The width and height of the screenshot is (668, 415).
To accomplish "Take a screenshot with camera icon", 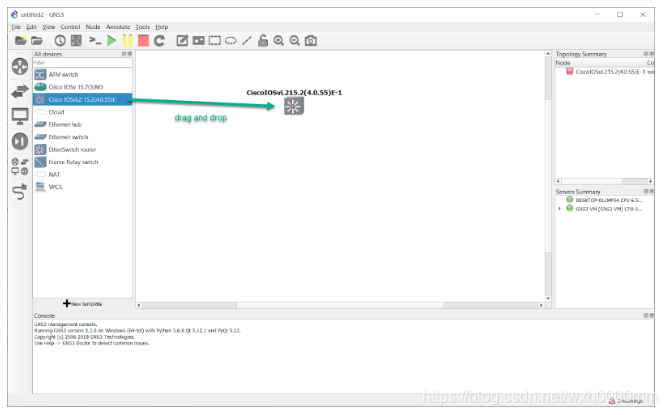I will click(311, 40).
